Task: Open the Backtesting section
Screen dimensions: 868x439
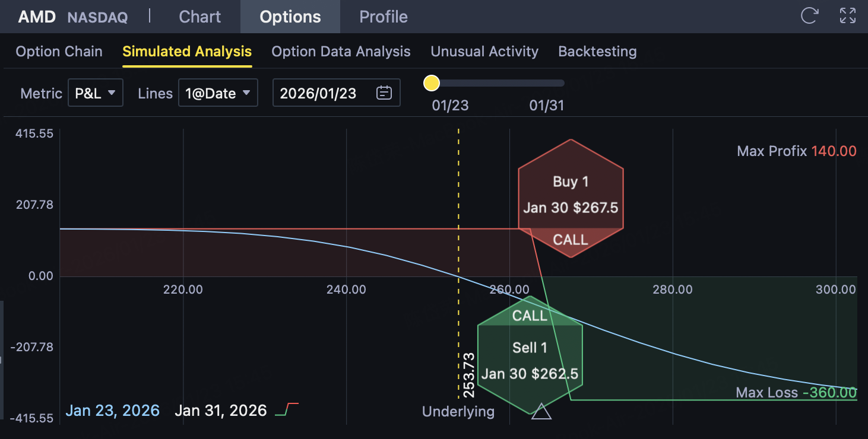Action: (597, 52)
